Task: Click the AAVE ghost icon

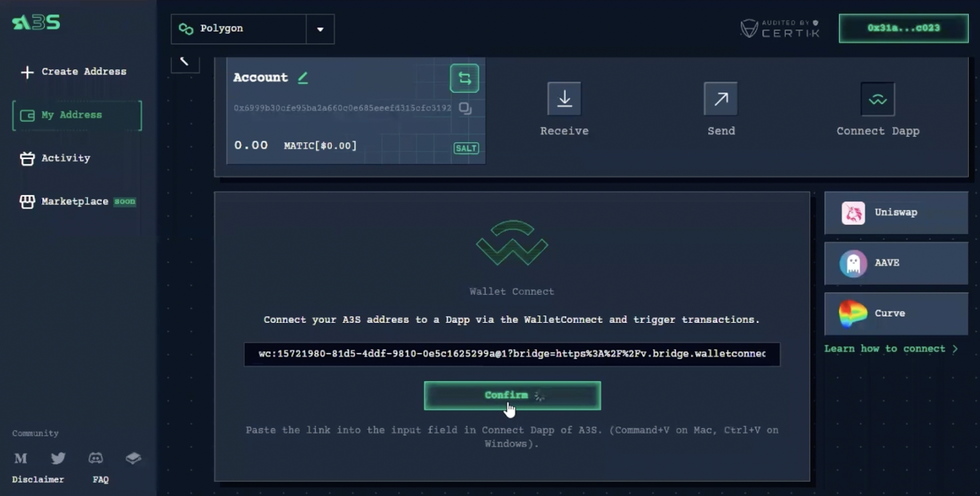Action: pyautogui.click(x=853, y=264)
